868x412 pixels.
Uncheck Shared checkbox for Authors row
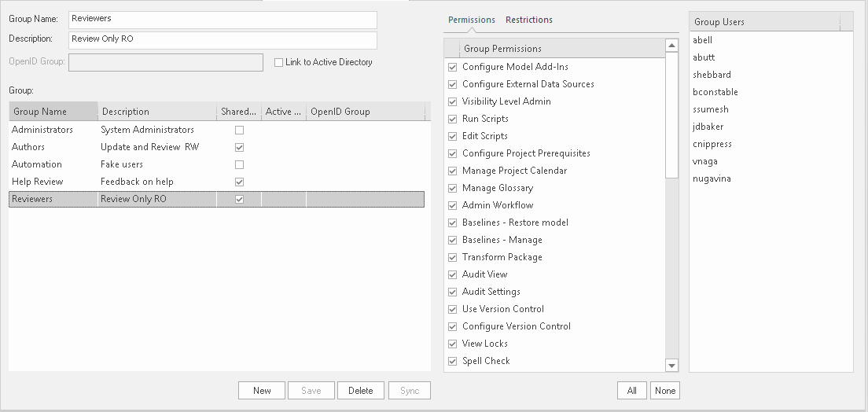[x=239, y=147]
